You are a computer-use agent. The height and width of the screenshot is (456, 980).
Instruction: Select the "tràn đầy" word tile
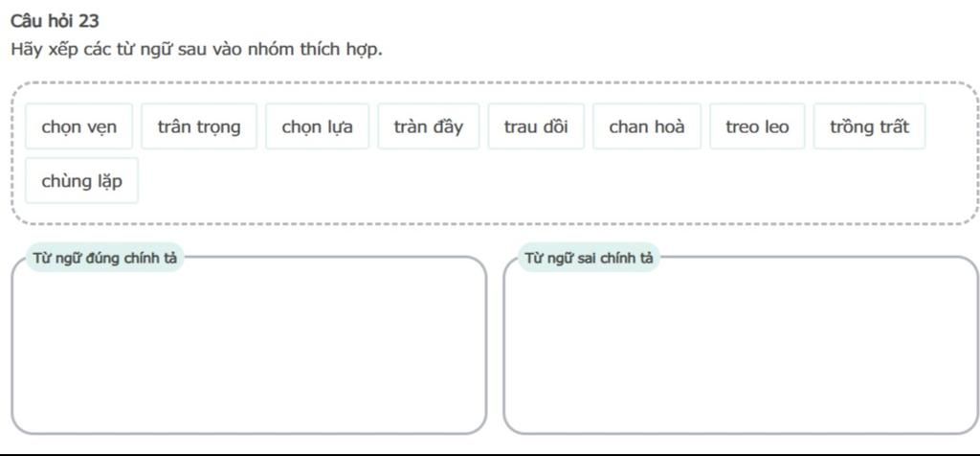tap(428, 126)
